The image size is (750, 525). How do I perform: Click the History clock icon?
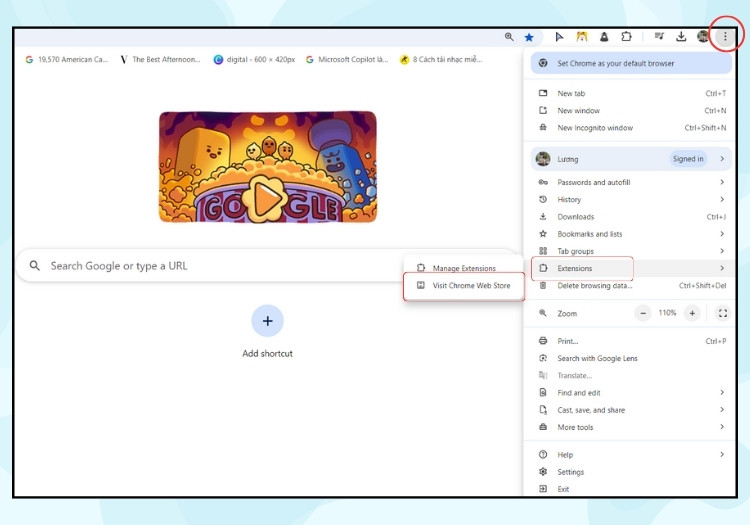(543, 199)
